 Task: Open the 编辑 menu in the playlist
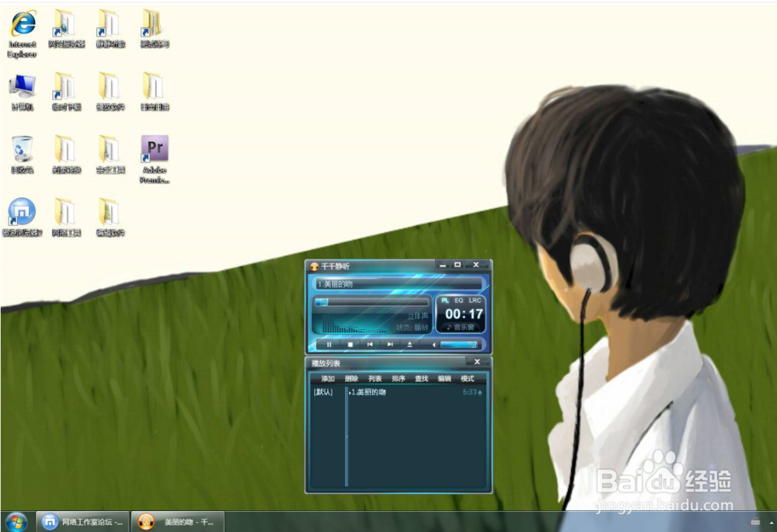pos(444,378)
